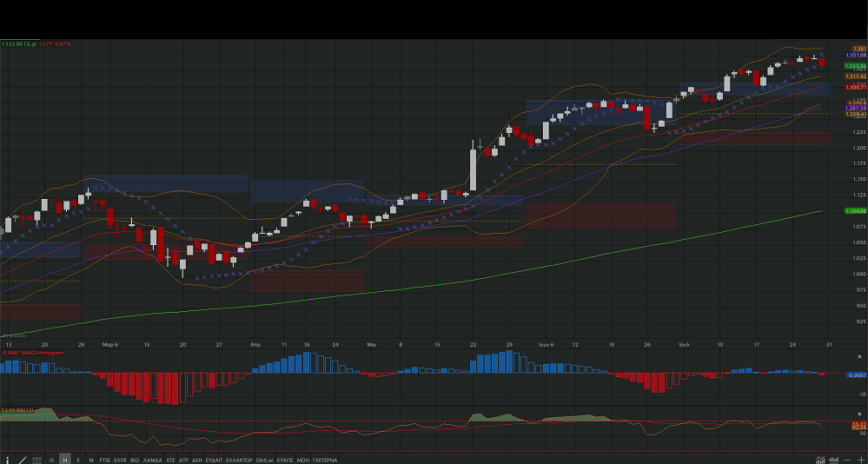Open the data table grid icon
868x464 pixels.
(36, 461)
